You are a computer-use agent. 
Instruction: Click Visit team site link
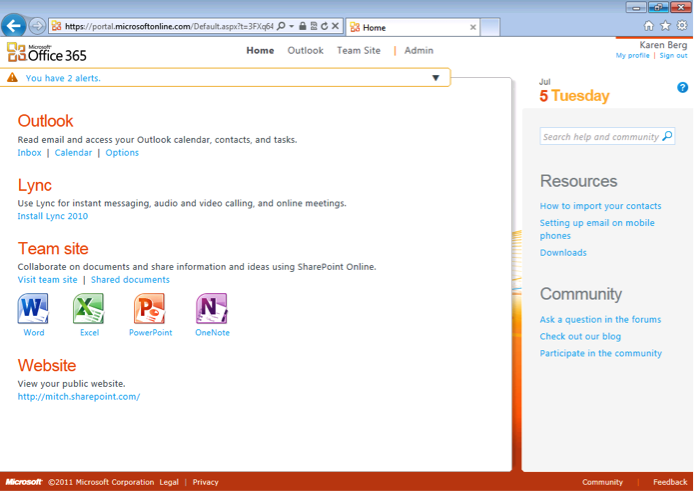[47, 280]
